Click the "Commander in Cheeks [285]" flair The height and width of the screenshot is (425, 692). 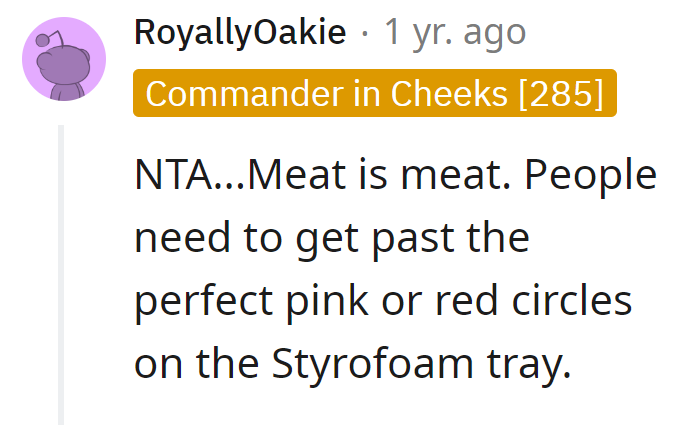coord(375,93)
